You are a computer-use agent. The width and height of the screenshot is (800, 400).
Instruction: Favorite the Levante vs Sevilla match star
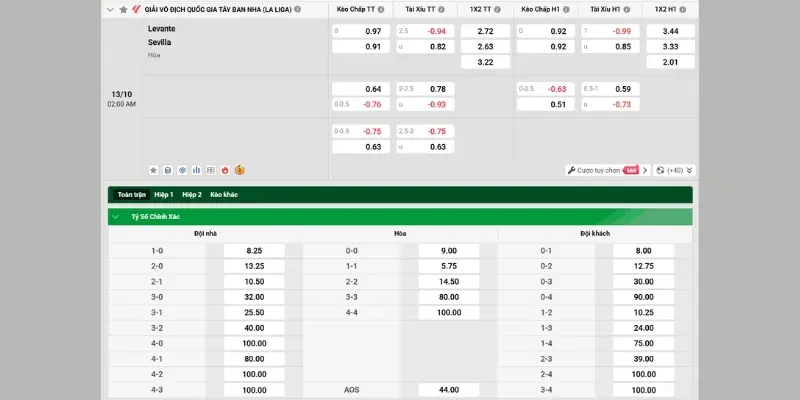[153, 170]
